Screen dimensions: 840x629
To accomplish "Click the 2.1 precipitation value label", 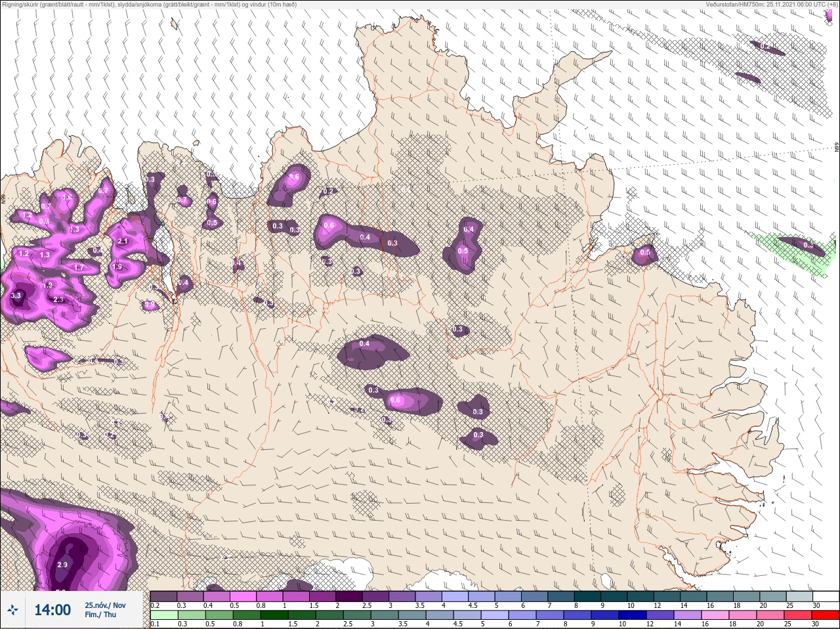I will (x=123, y=242).
